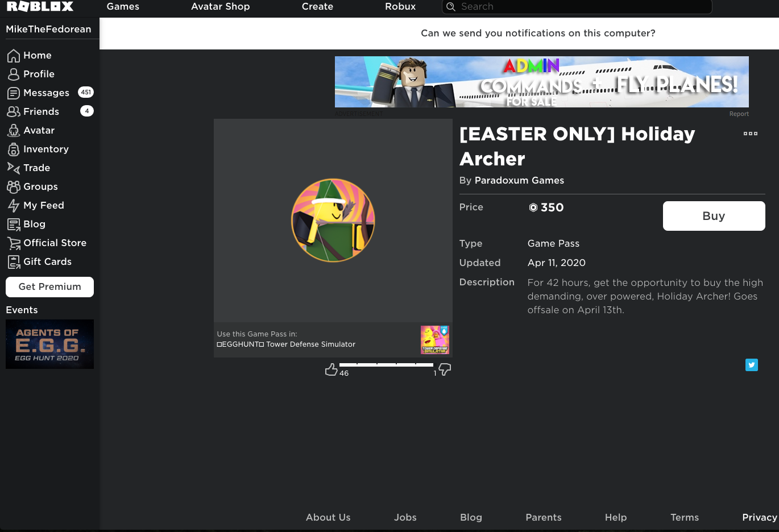
Task: Dislike the game pass with thumbs down
Action: pyautogui.click(x=445, y=369)
